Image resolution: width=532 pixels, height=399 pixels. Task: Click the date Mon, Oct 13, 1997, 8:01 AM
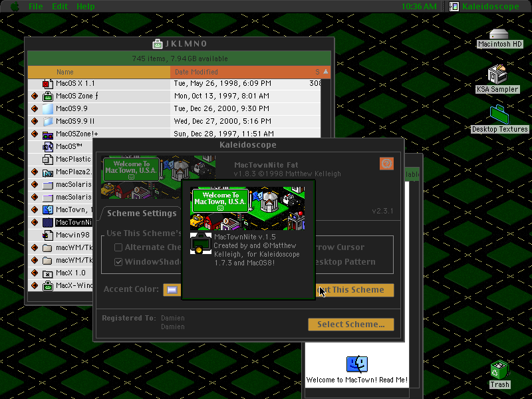(221, 96)
